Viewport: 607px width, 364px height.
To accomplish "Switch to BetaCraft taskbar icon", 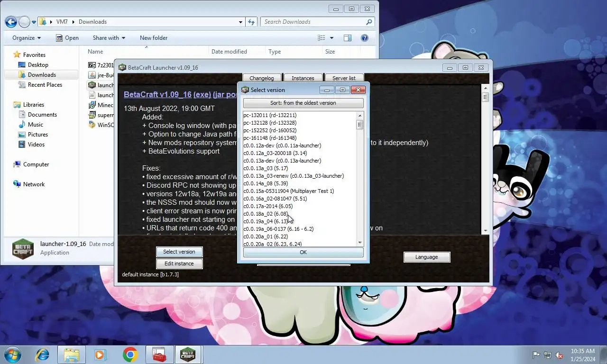I will pos(188,355).
